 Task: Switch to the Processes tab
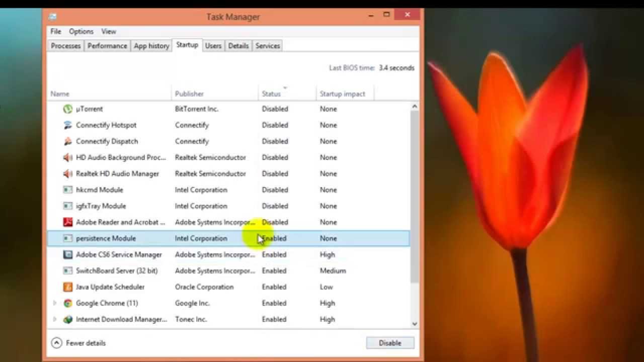[x=66, y=46]
